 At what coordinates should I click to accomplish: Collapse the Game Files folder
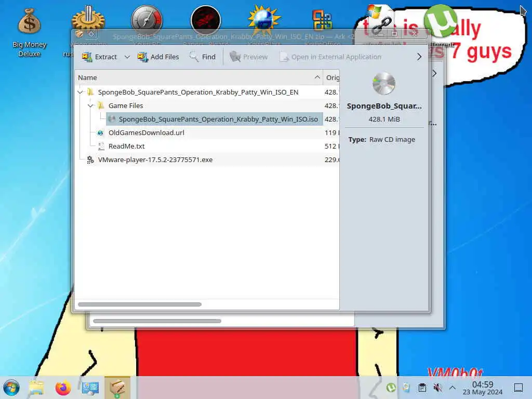(x=90, y=105)
